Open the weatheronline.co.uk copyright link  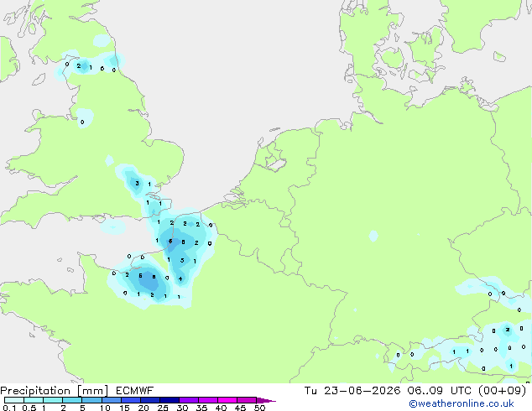point(462,403)
